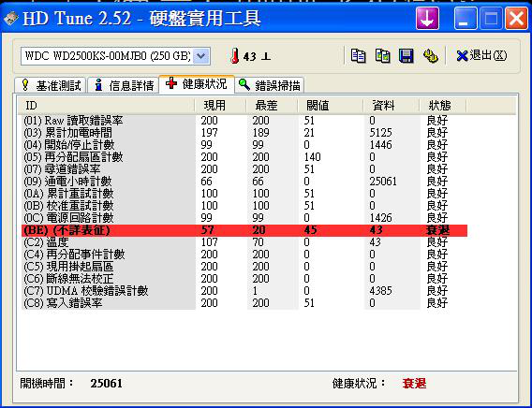Click the 退出(X) exit button

click(x=481, y=56)
